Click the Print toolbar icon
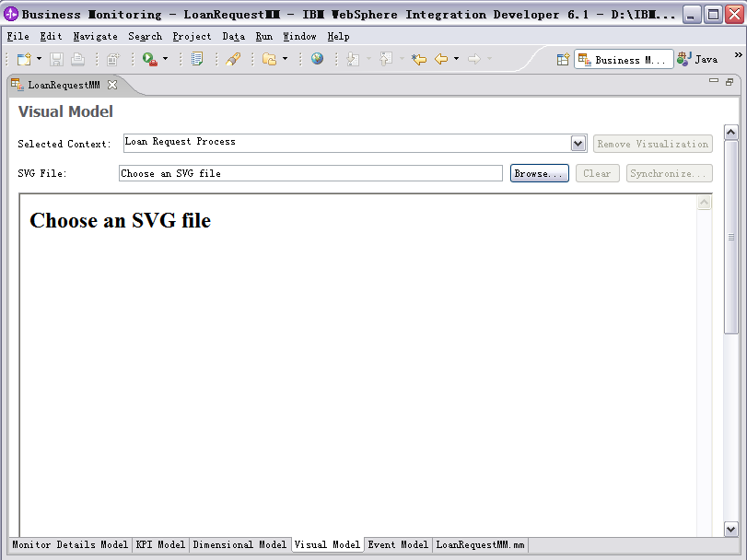The height and width of the screenshot is (560, 747). [77, 59]
